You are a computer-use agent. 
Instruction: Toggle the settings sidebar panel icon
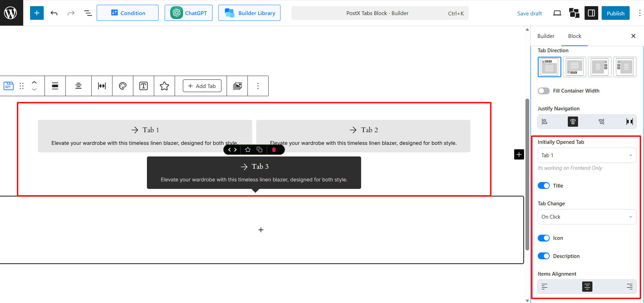pyautogui.click(x=591, y=13)
